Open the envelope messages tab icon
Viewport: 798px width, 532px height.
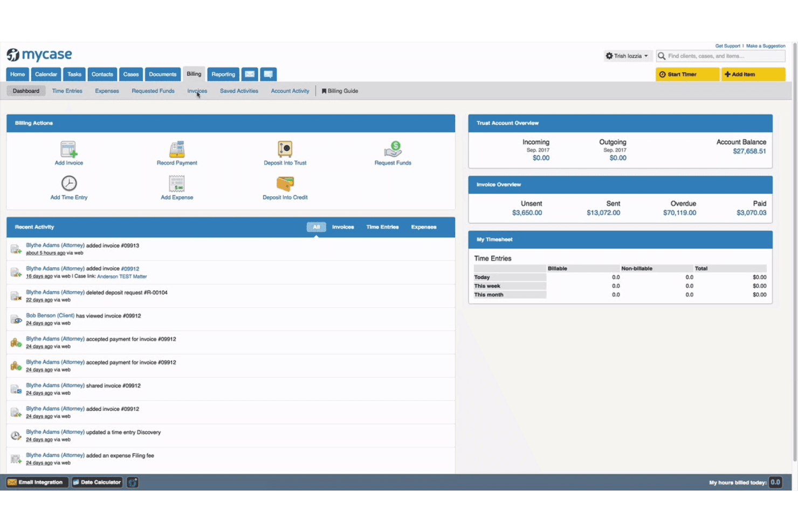[250, 74]
